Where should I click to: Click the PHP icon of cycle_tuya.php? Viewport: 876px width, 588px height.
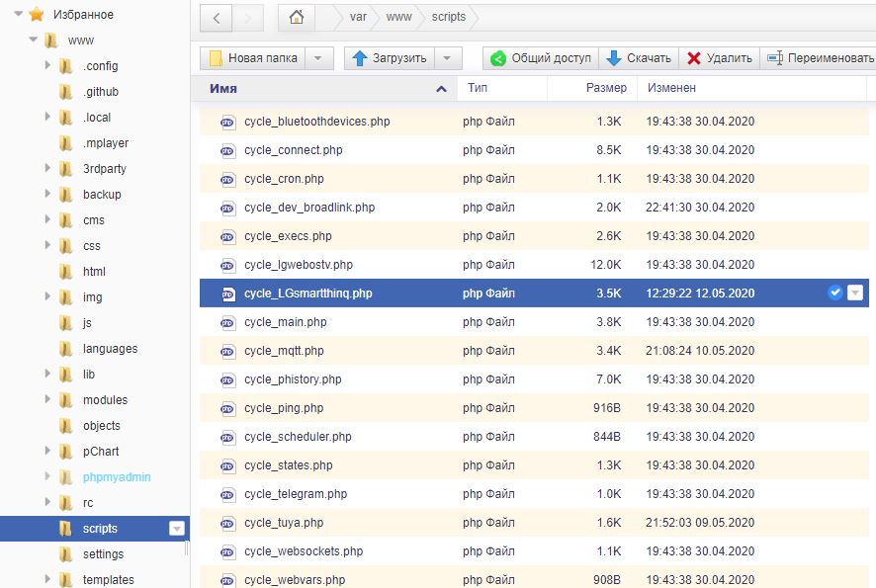227,523
